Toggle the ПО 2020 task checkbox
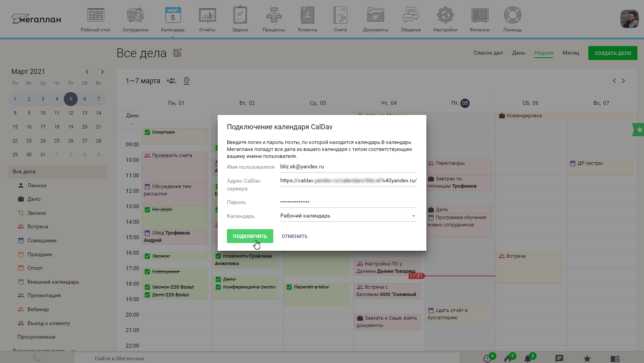 (147, 210)
